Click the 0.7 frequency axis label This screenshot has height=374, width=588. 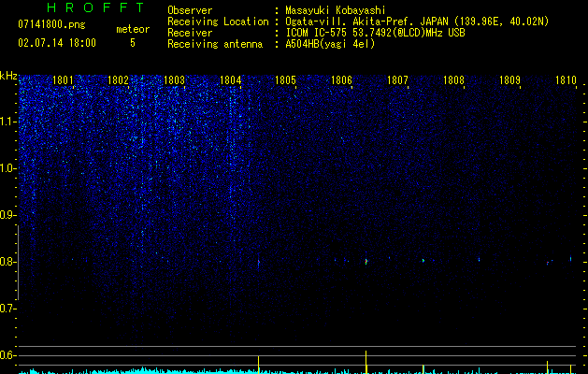point(7,309)
